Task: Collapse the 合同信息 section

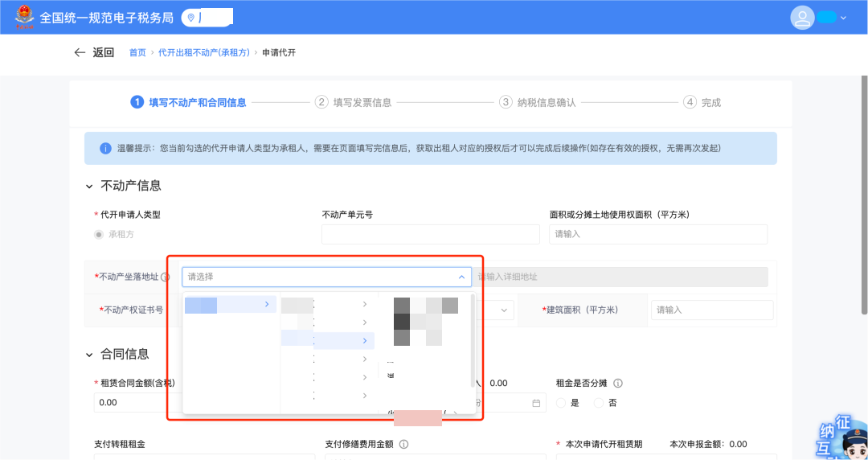Action: 89,354
